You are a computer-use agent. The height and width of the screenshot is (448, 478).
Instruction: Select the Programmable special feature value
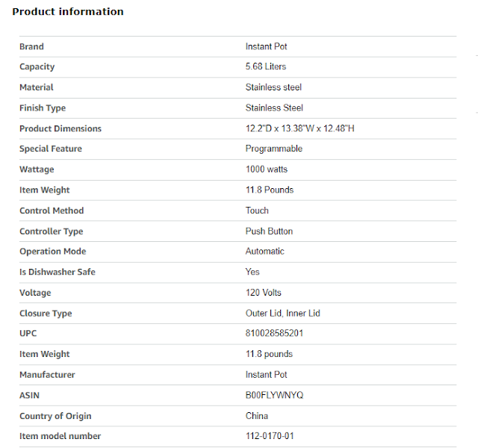[x=274, y=149]
